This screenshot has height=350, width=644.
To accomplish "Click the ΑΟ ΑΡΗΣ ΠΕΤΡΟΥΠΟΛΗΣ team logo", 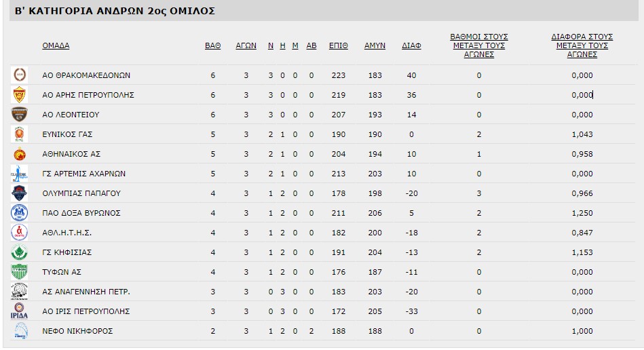I will [x=19, y=95].
